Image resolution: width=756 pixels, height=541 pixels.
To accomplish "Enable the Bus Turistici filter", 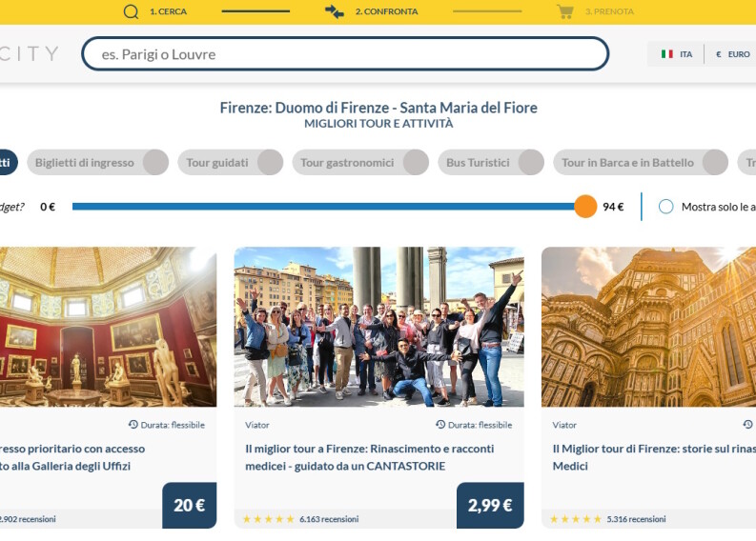I will click(x=491, y=162).
